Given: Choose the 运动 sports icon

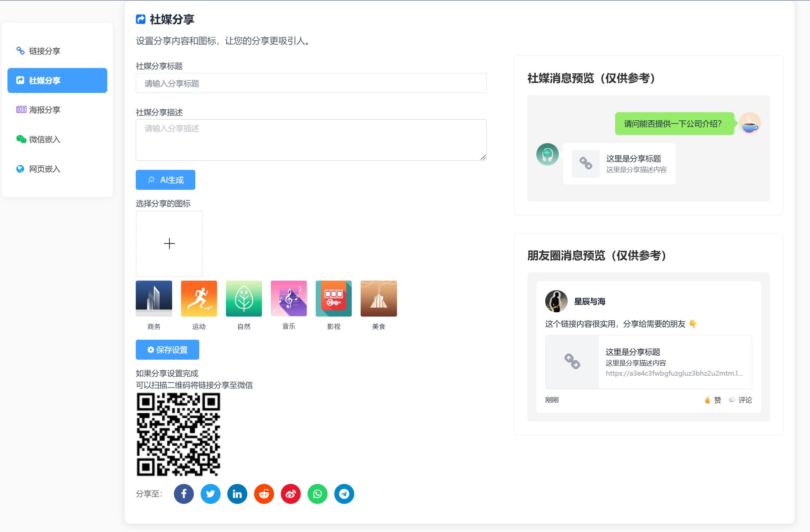Looking at the screenshot, I should coord(199,298).
